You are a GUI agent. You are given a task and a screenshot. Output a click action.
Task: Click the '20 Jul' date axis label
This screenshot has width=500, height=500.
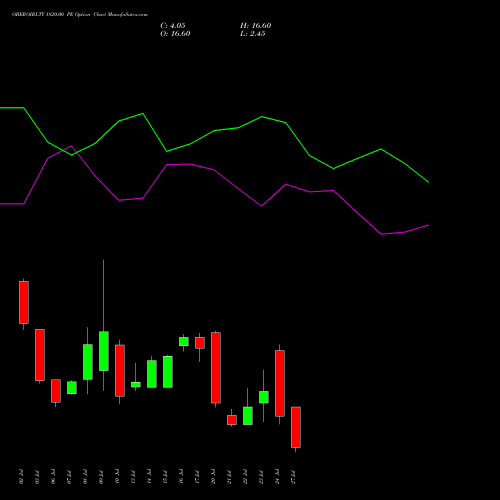pos(213,477)
